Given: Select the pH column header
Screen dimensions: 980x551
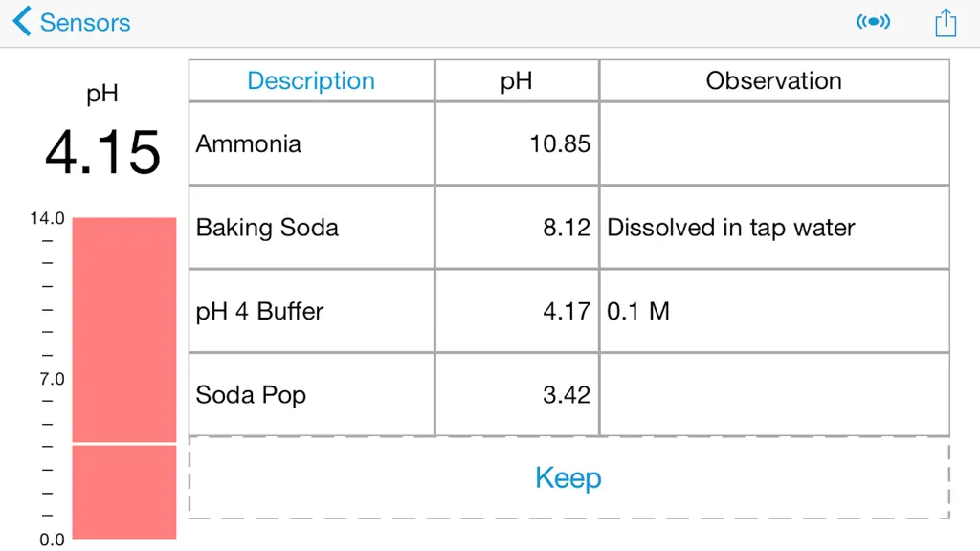Looking at the screenshot, I should coord(517,80).
